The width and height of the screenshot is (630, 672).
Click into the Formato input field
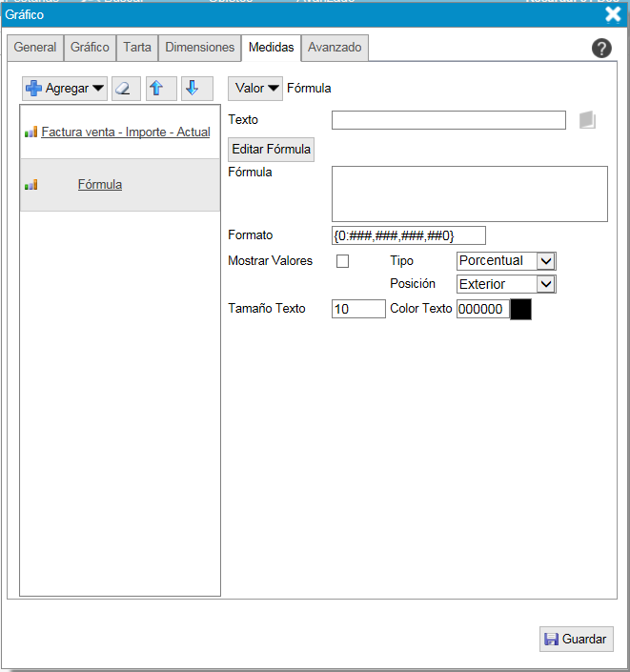pyautogui.click(x=408, y=235)
